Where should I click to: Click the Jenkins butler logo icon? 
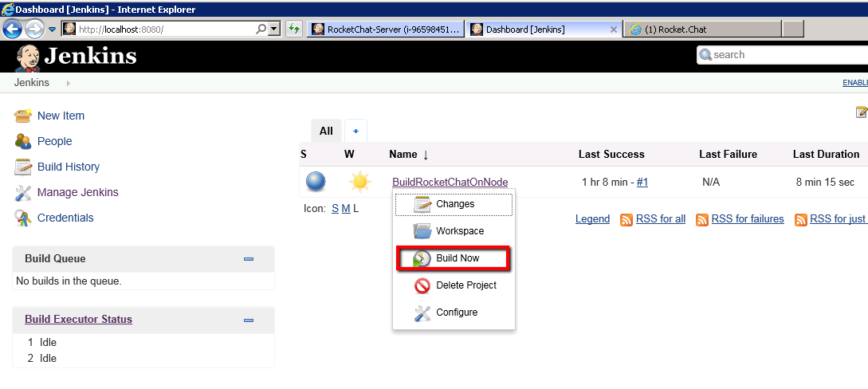click(x=28, y=57)
